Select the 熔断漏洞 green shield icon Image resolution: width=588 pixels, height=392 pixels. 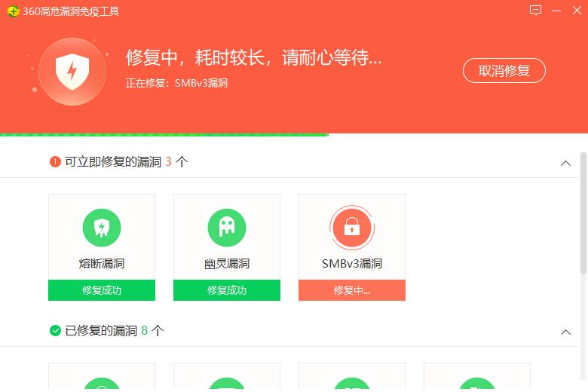102,228
